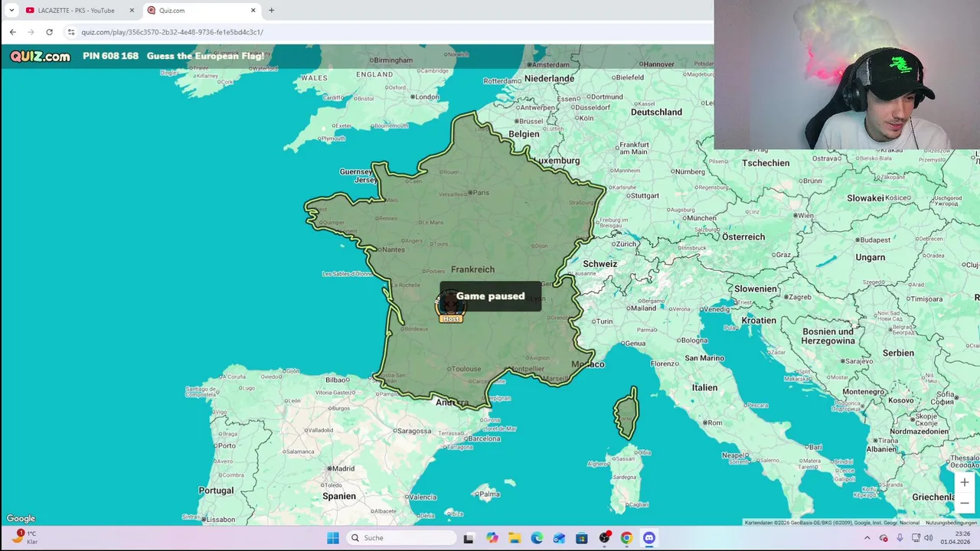Click the Corsica island highlighted outline
This screenshot has width=980, height=551.
(x=626, y=413)
